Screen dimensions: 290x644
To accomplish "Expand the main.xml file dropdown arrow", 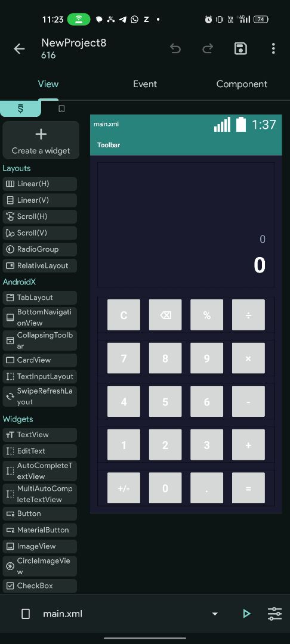I will coord(214,614).
